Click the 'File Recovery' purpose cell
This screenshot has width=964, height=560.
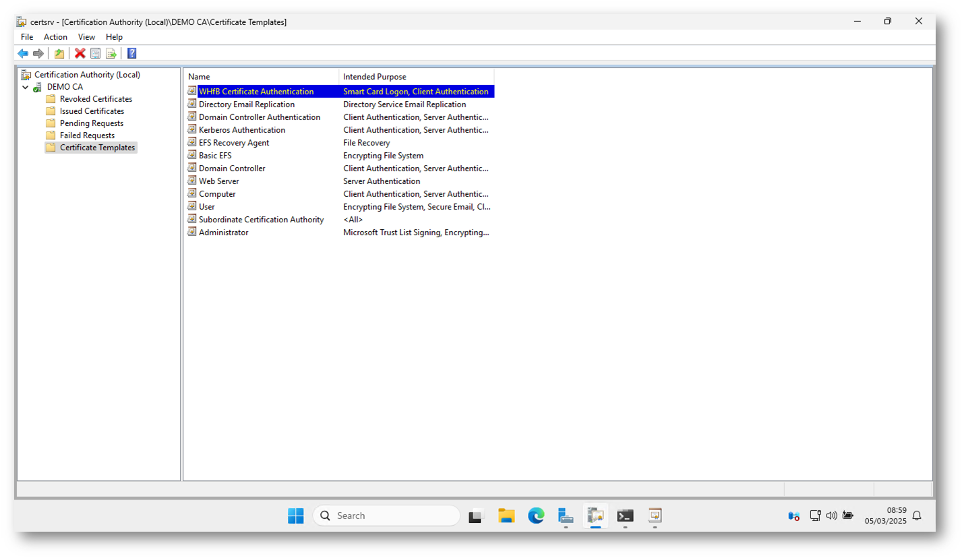[x=367, y=143]
